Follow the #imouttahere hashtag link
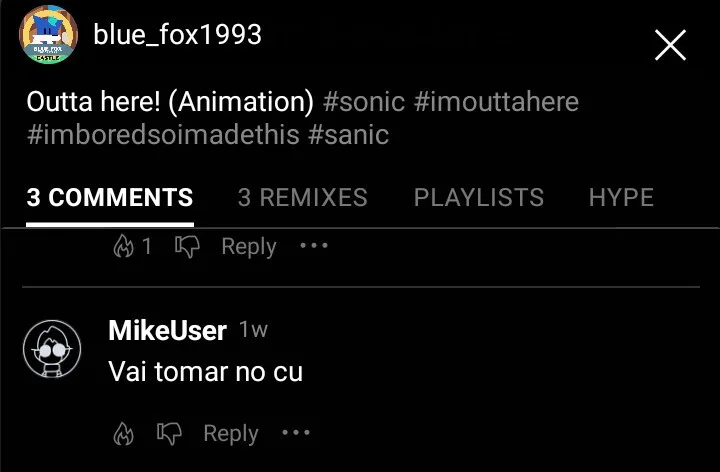720x472 pixels. click(x=495, y=102)
